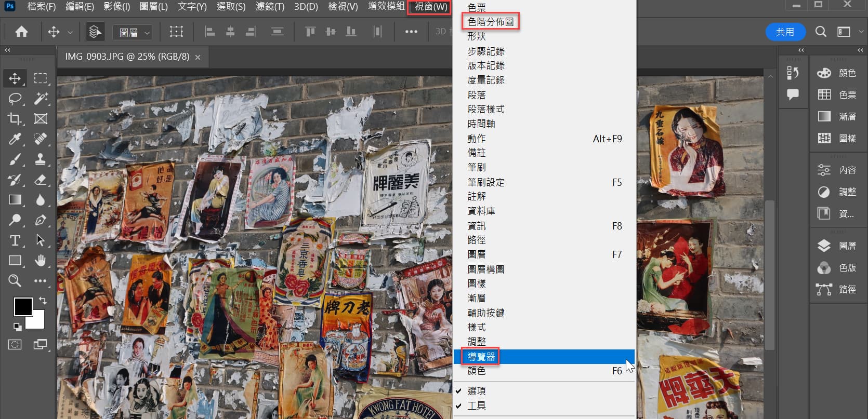868x419 pixels.
Task: Toggle the Auto-Select layers icon
Action: tap(95, 32)
